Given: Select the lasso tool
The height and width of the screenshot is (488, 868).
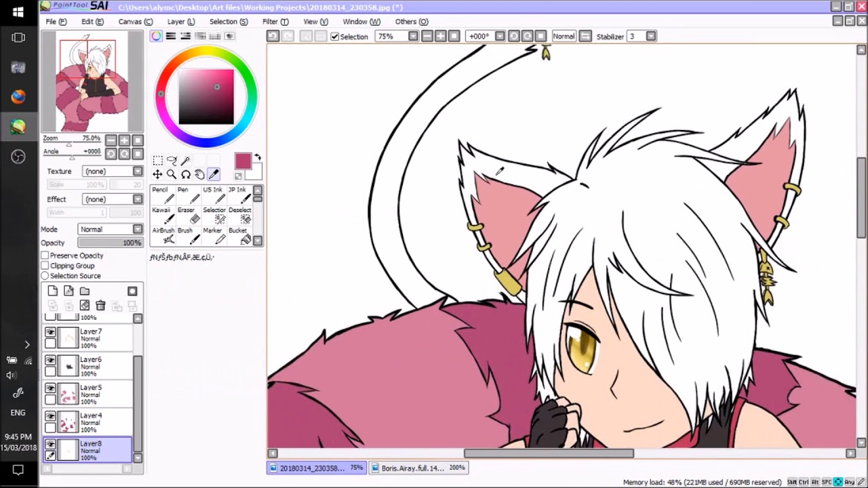Looking at the screenshot, I should [172, 161].
